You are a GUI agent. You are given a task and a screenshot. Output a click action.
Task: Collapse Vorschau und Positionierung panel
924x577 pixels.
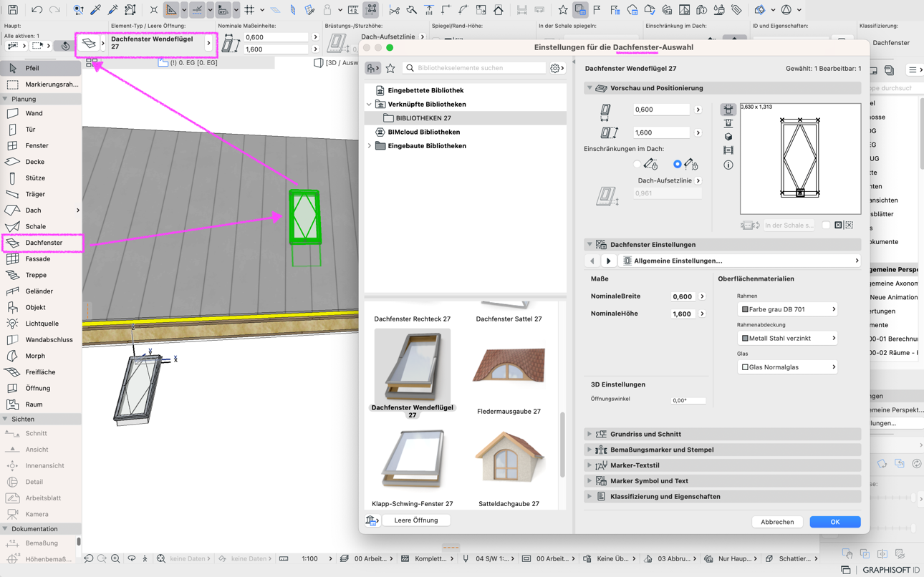point(589,88)
